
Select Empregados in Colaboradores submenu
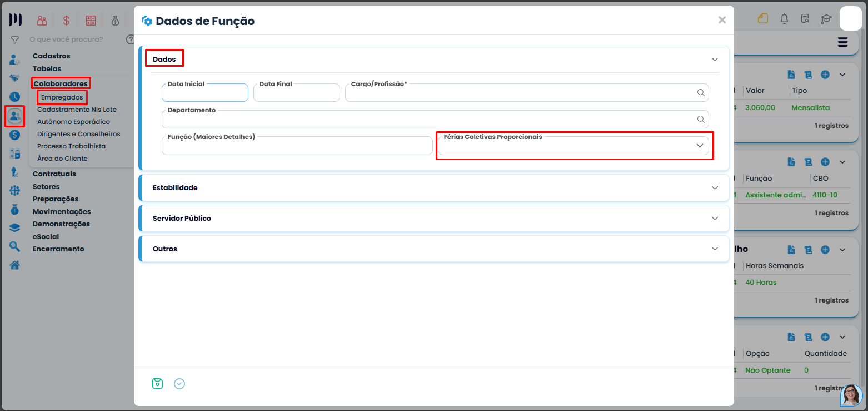[62, 97]
